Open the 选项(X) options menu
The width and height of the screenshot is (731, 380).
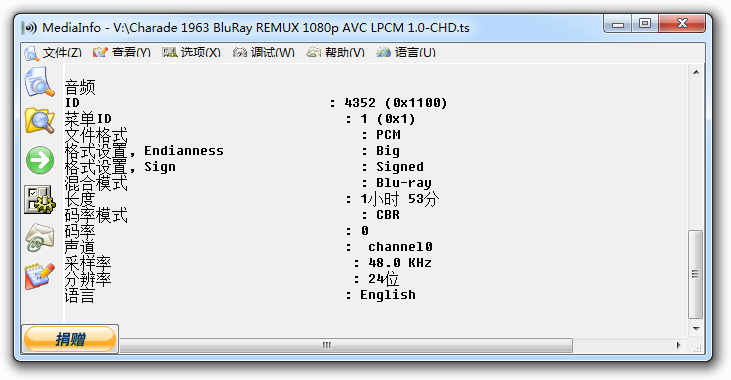click(191, 52)
